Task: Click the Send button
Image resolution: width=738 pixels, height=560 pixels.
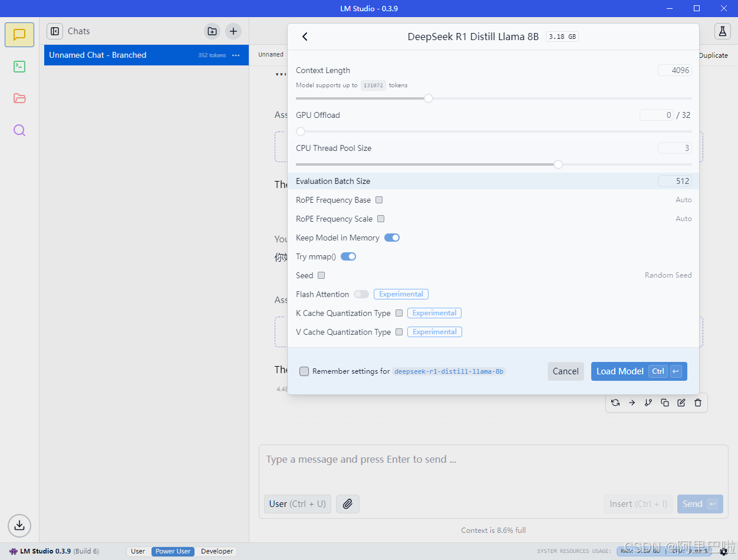Action: (x=700, y=504)
